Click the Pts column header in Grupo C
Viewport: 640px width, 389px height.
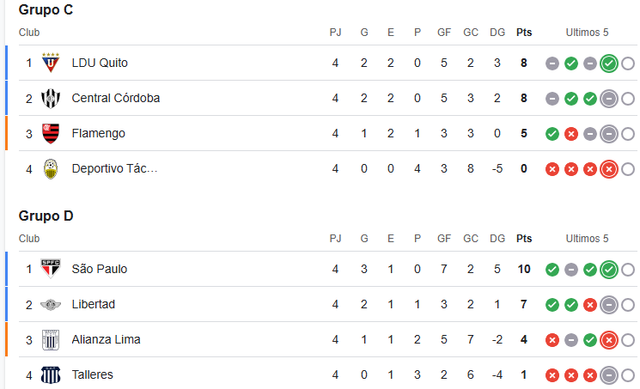[x=524, y=32]
